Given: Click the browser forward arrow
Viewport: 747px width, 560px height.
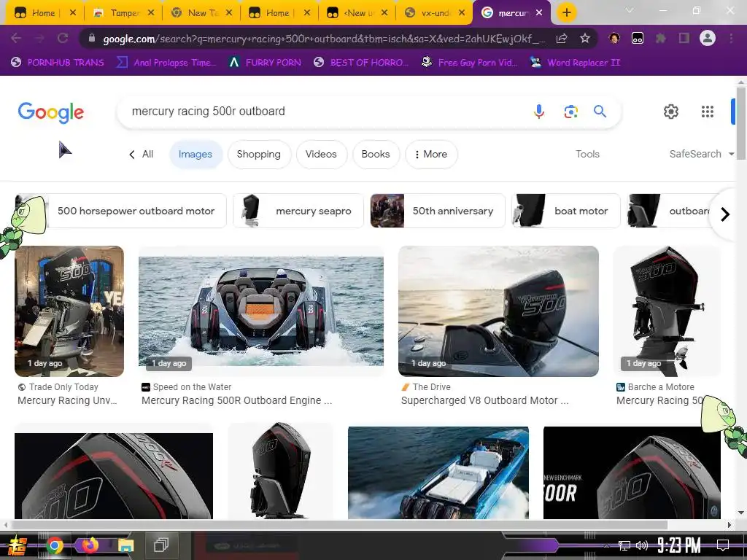Looking at the screenshot, I should coord(39,38).
